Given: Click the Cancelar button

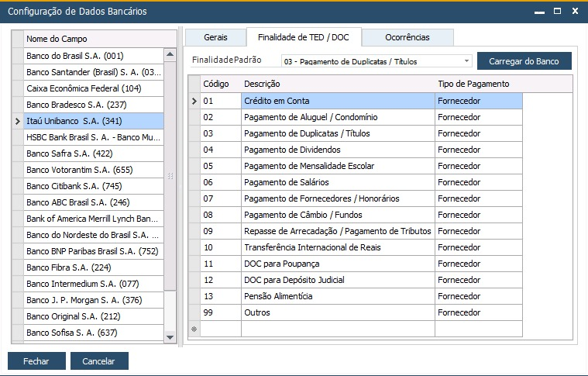Looking at the screenshot, I should click(x=99, y=361).
